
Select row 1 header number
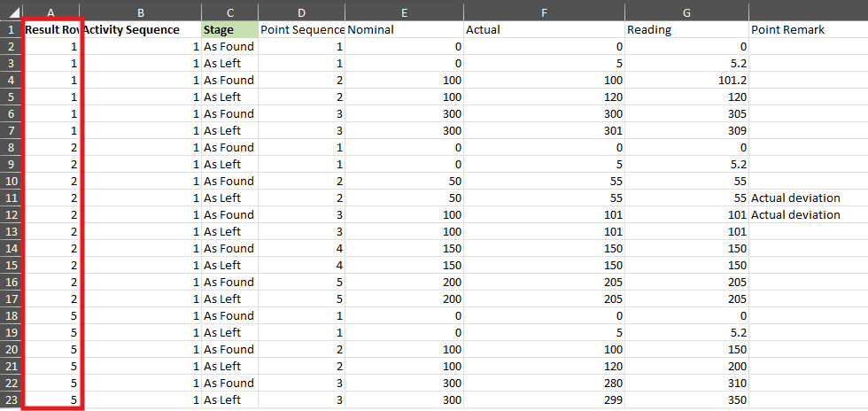(11, 30)
